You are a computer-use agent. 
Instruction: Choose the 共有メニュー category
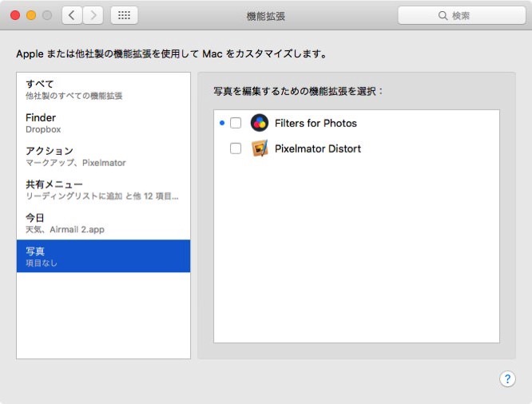tap(103, 190)
